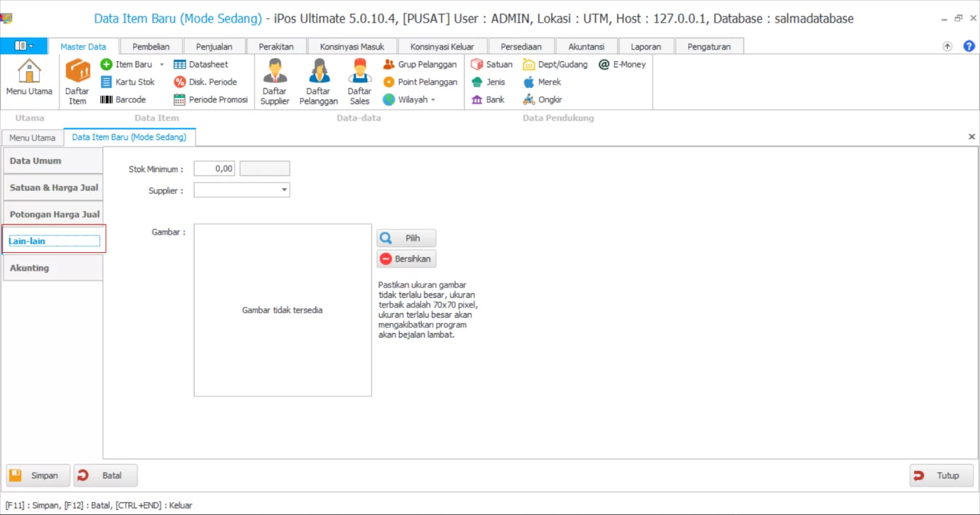The width and height of the screenshot is (980, 515).
Task: Click the Gambar tidak tersedia image box
Action: (283, 310)
